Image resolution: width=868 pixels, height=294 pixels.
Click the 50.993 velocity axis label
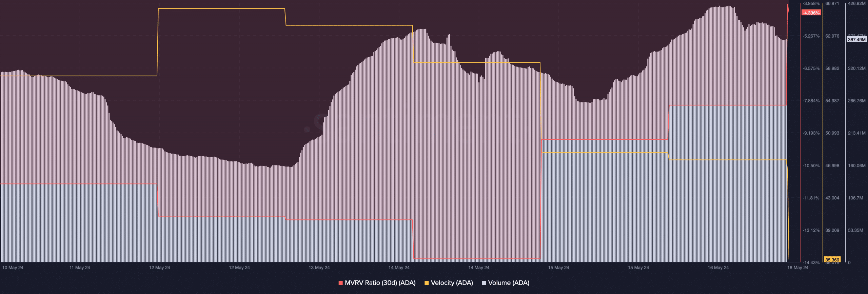[832, 133]
